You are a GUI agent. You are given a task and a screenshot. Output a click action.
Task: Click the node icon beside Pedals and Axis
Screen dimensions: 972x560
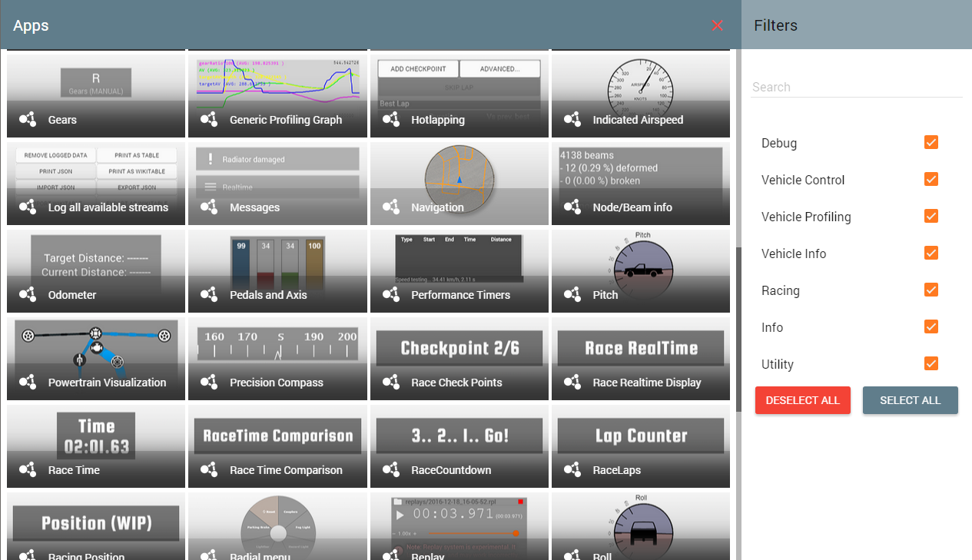[209, 294]
